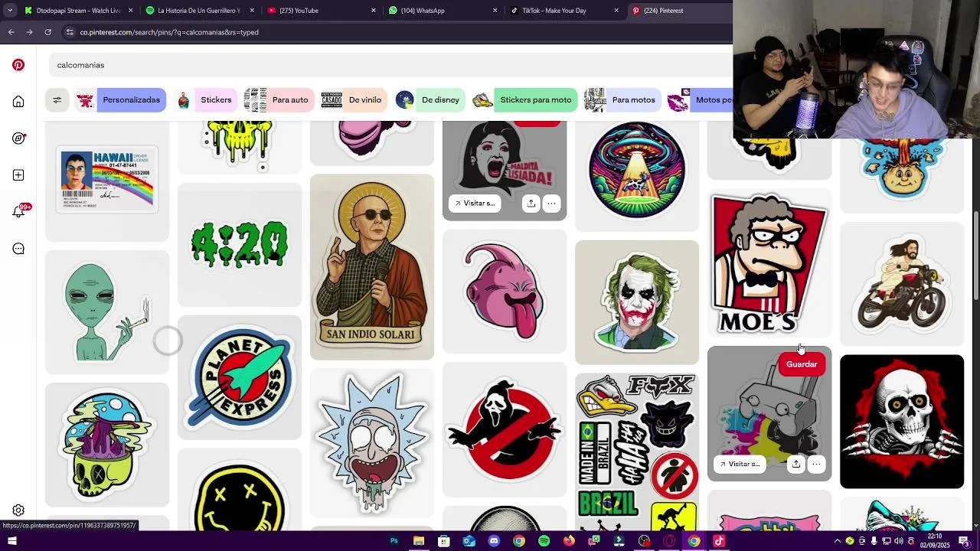980x551 pixels.
Task: Click the Create plus icon in sidebar
Action: click(18, 175)
